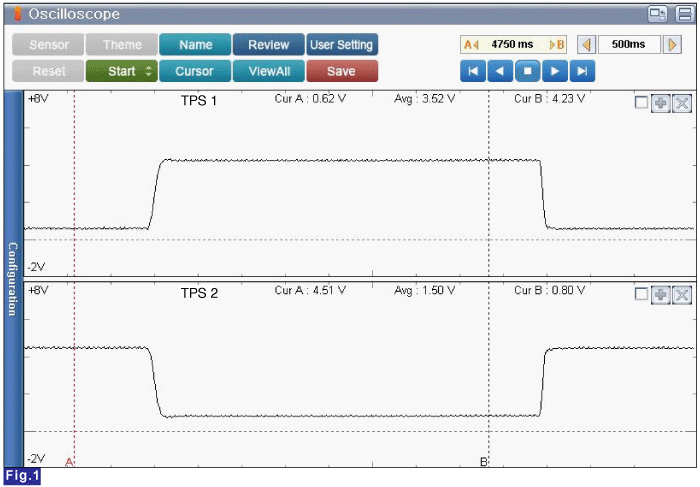
Task: Jump to beginning of recording
Action: (473, 71)
